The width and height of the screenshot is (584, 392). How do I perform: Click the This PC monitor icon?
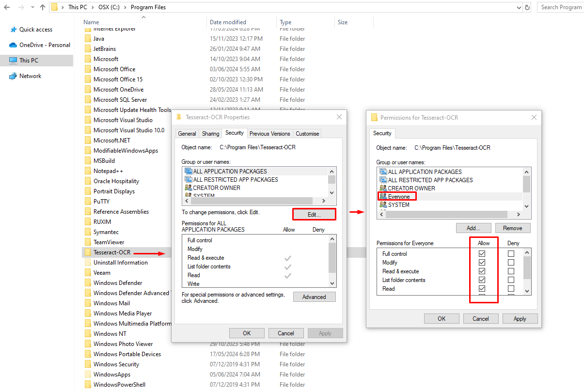[x=13, y=61]
